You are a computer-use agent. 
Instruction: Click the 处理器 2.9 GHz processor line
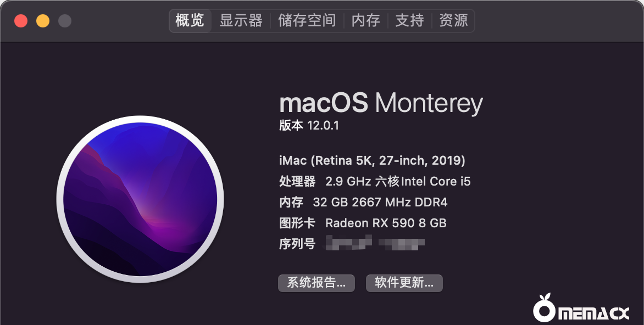(375, 182)
